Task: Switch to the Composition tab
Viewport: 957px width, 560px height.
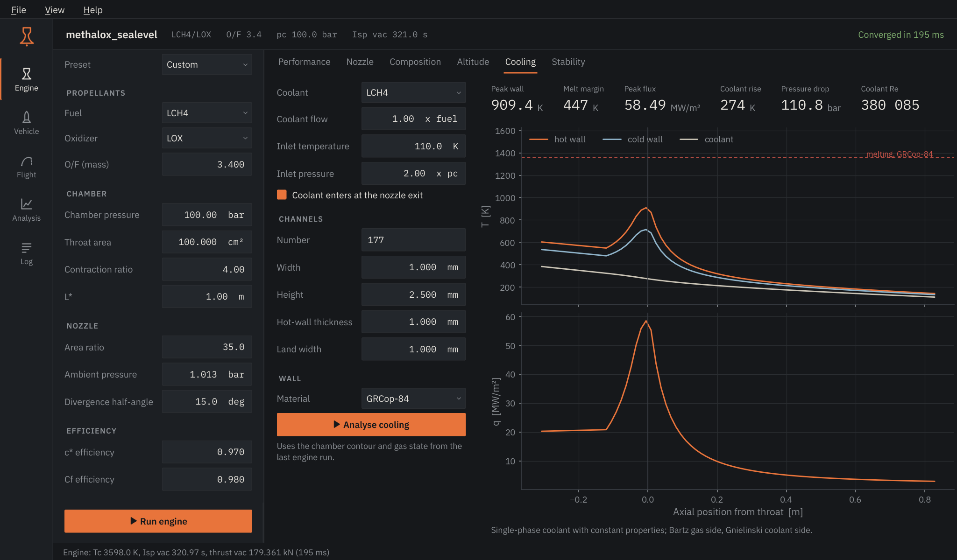Action: [415, 62]
